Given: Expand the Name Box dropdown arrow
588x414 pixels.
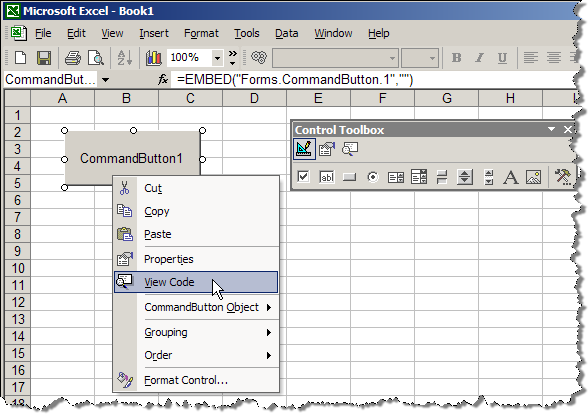Looking at the screenshot, I should 106,80.
